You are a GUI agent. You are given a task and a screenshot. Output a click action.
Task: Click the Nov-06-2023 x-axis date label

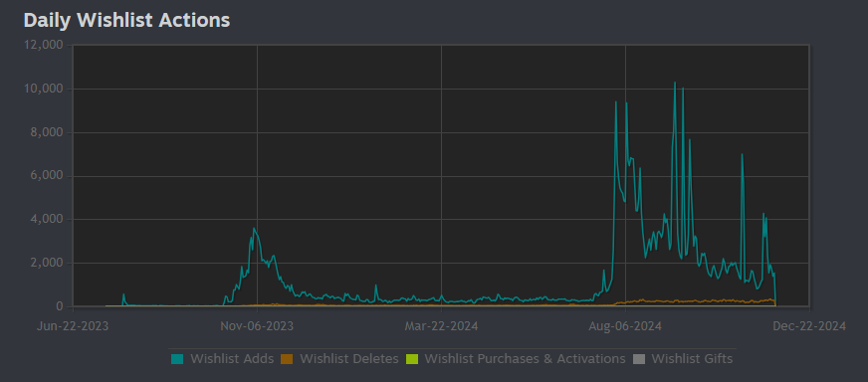tap(257, 326)
